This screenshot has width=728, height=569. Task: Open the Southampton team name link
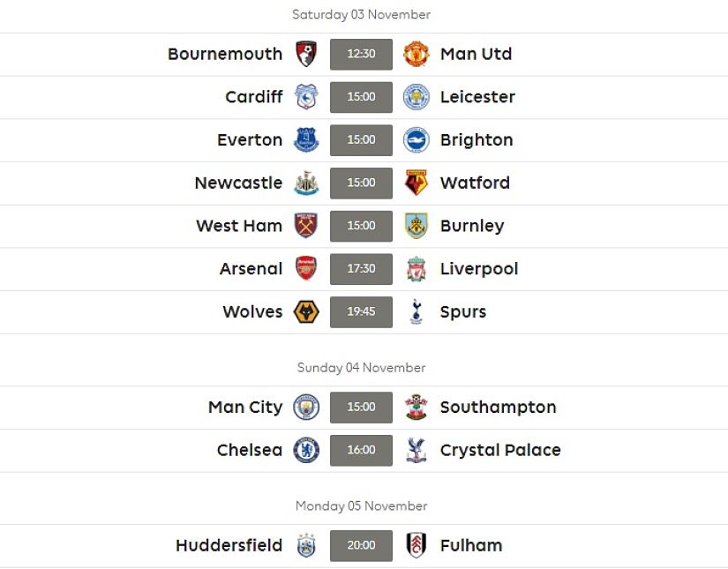pyautogui.click(x=499, y=407)
